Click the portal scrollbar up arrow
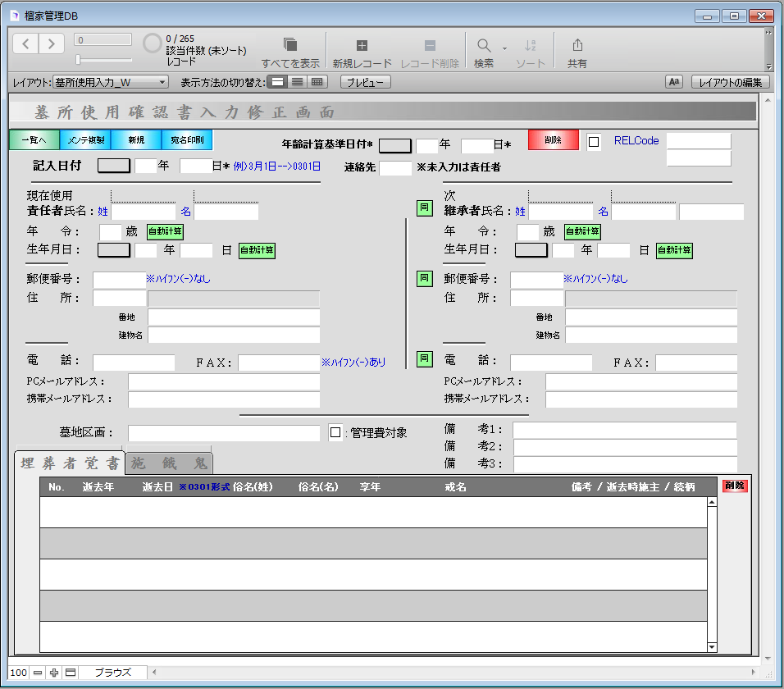Viewport: 784px width, 689px height. coord(712,502)
